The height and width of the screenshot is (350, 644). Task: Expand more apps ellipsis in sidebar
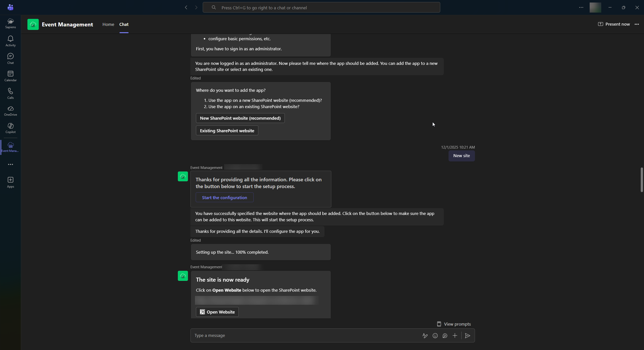click(x=10, y=165)
